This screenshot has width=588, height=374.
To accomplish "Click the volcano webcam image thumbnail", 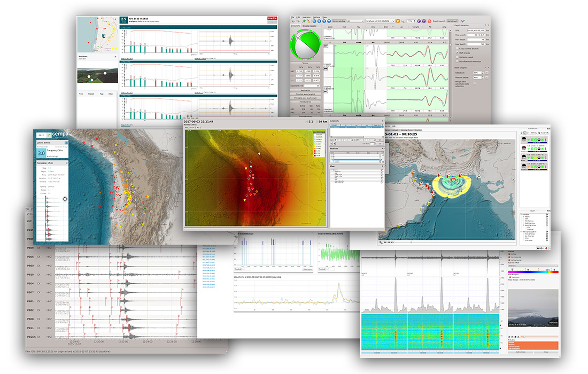I will [x=533, y=308].
